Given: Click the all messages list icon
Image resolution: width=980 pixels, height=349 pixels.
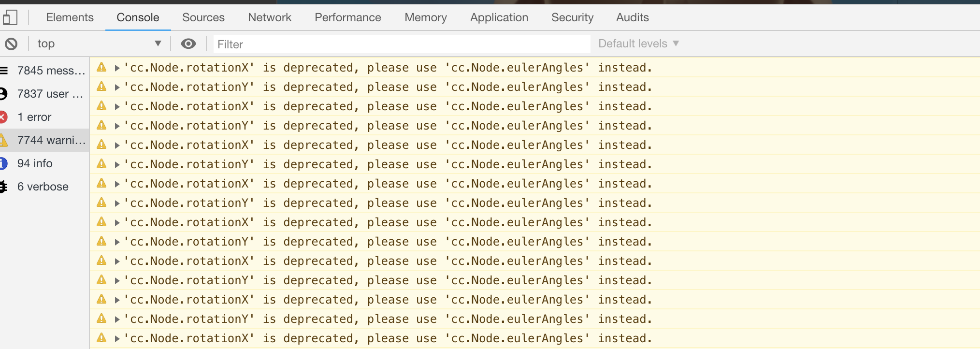Looking at the screenshot, I should click(4, 71).
